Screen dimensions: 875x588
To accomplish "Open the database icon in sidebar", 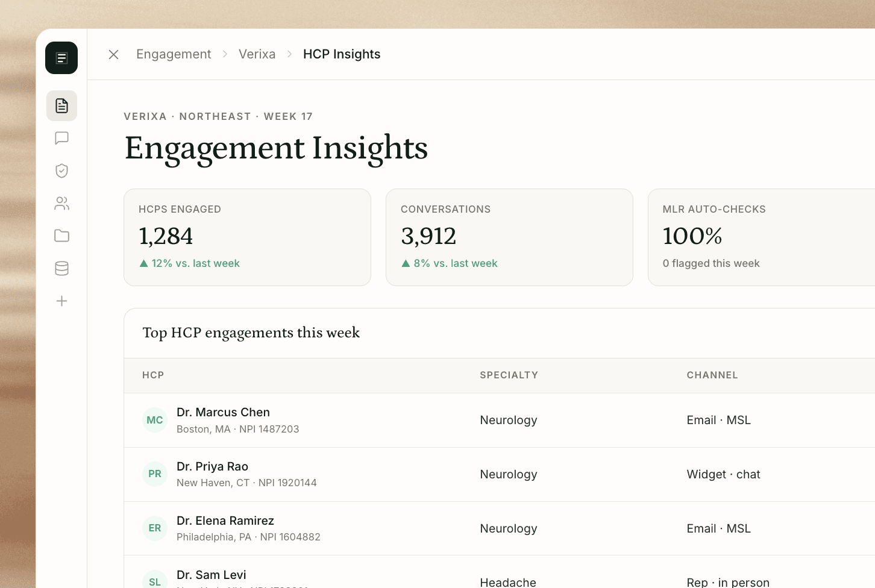I will pyautogui.click(x=61, y=268).
